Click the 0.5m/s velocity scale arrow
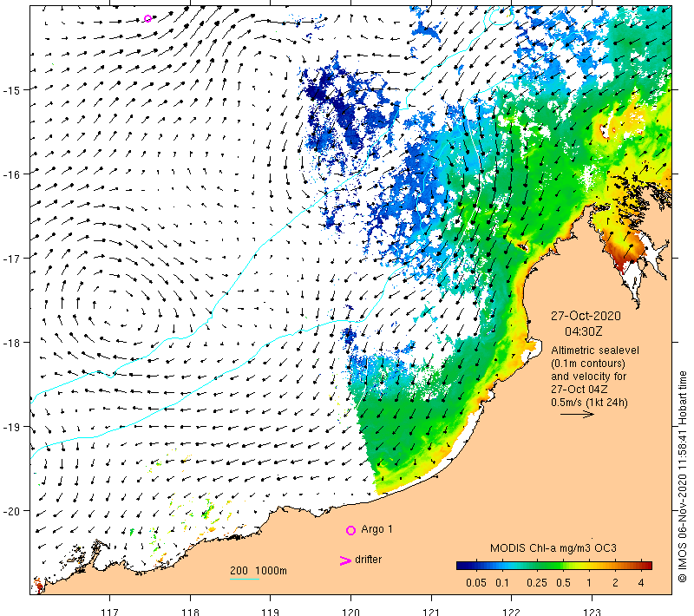This screenshot has width=694, height=616. (x=577, y=414)
